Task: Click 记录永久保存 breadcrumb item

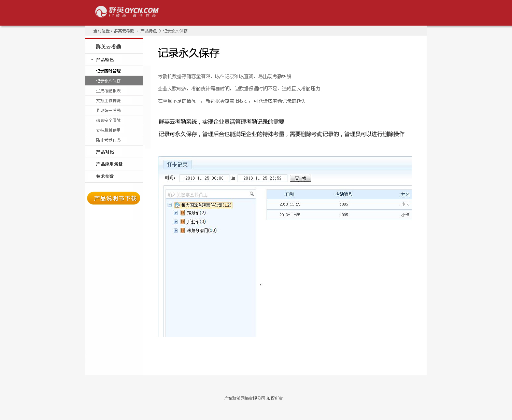Action: (x=175, y=31)
